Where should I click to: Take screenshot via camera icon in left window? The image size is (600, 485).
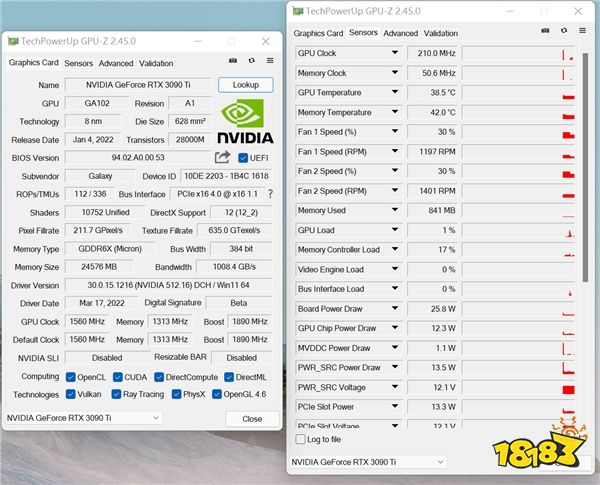233,60
